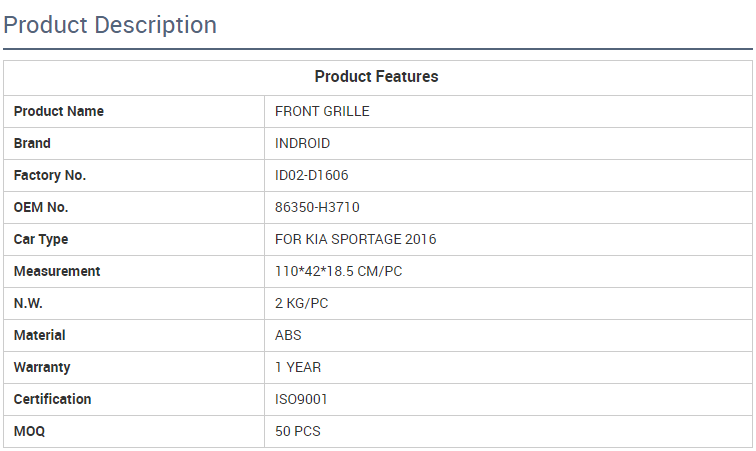Screen dimensions: 756x451
Task: Click the ABS material value
Action: (x=288, y=335)
